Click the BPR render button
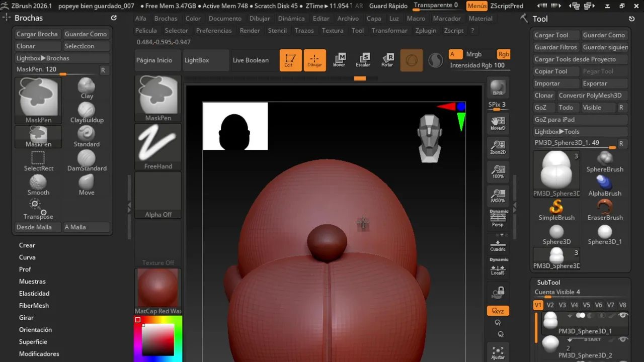Image resolution: width=644 pixels, height=362 pixels. (x=498, y=88)
